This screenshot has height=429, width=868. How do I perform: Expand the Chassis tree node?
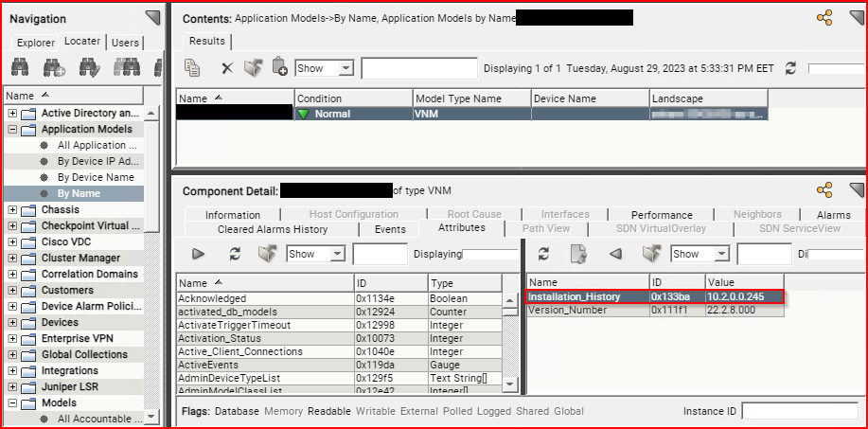pyautogui.click(x=12, y=209)
